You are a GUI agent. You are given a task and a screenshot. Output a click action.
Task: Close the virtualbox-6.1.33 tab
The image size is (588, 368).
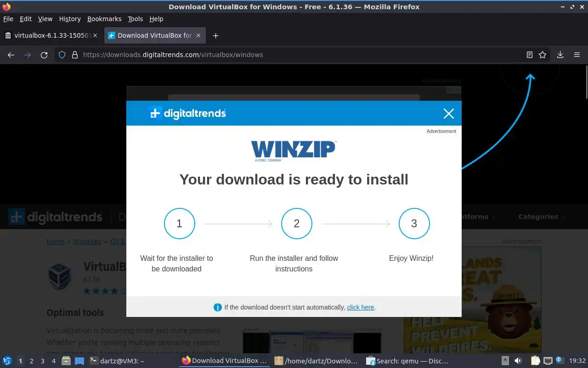(x=95, y=35)
